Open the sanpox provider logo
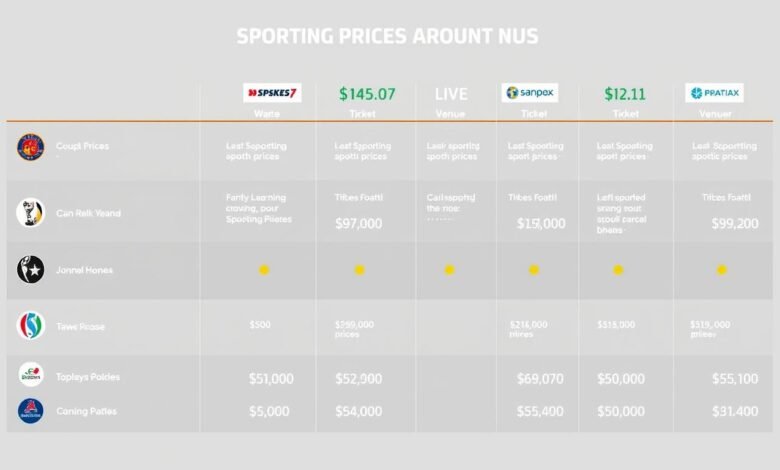Viewport: 780px width, 470px height. click(530, 93)
